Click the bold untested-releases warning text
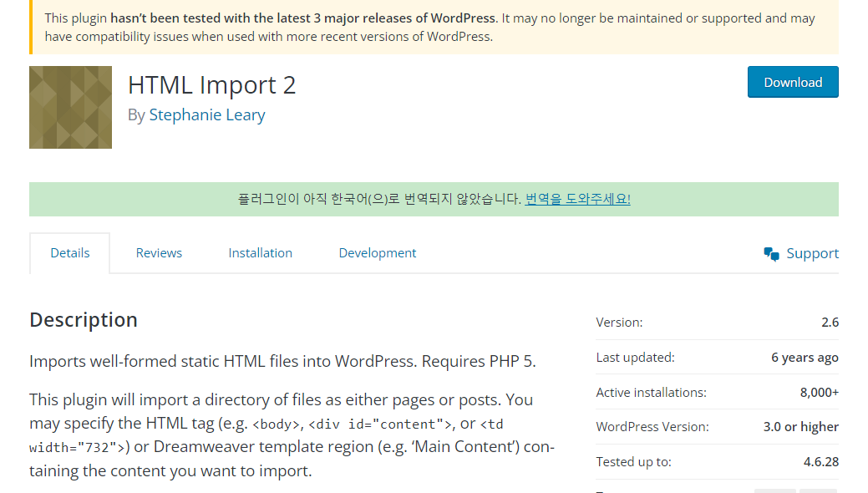This screenshot has height=493, width=868. click(x=302, y=18)
